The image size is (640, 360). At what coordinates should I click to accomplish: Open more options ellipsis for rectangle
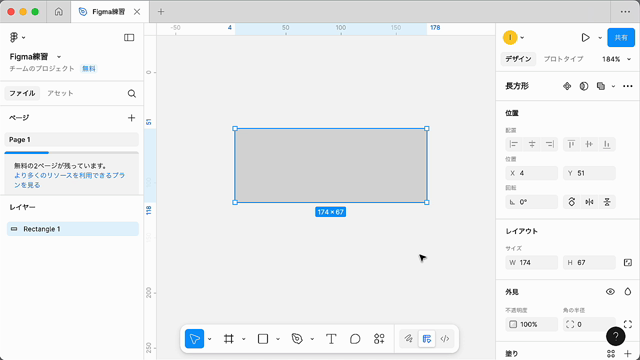pos(628,86)
